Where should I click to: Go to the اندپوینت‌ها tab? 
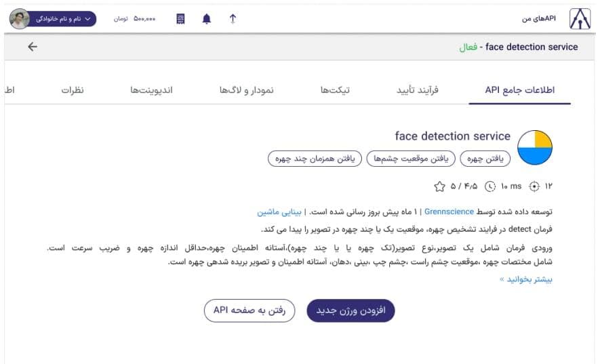151,90
